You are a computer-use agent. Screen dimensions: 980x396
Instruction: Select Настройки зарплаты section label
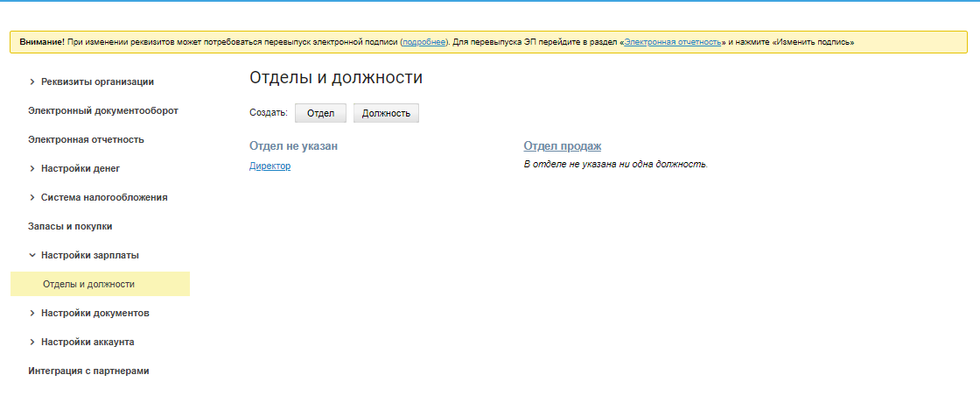pos(90,255)
